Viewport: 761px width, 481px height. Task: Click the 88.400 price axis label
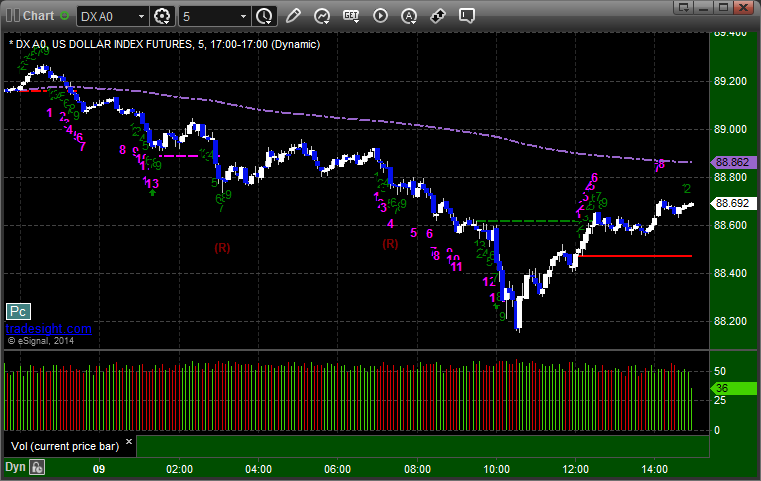(x=730, y=274)
